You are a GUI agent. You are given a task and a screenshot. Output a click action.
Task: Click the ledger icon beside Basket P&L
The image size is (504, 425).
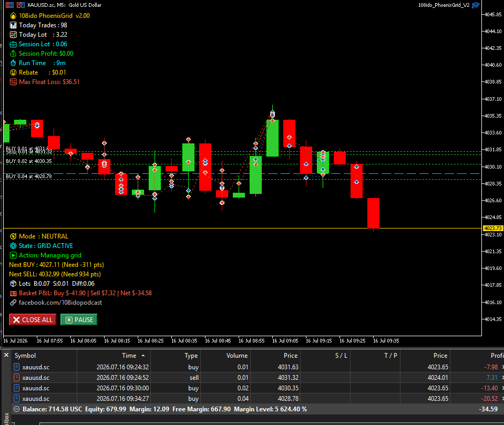click(13, 293)
